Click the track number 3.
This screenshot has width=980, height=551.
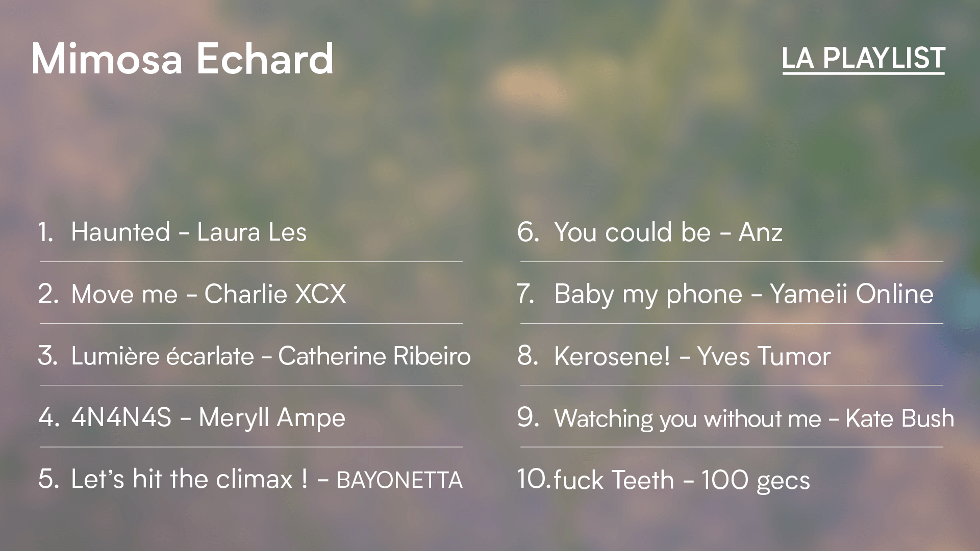47,356
